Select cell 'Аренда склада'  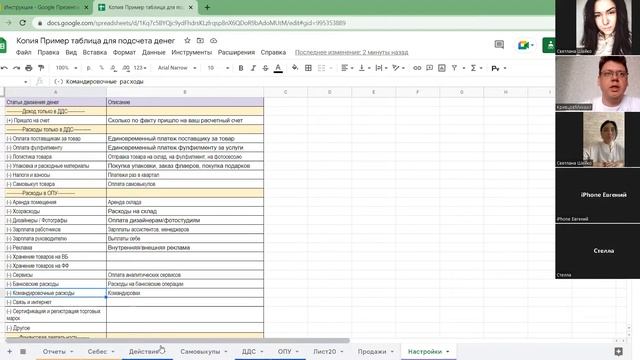tap(185, 202)
